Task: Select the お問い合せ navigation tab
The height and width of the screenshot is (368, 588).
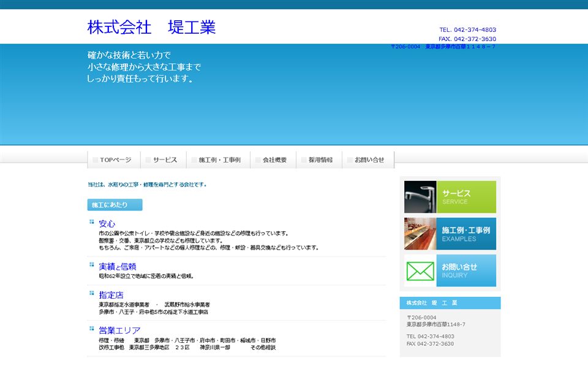Action: (368, 160)
